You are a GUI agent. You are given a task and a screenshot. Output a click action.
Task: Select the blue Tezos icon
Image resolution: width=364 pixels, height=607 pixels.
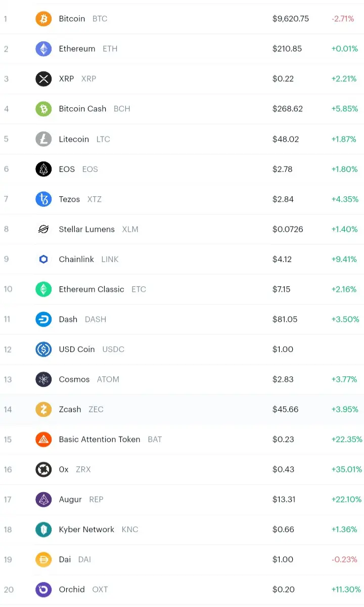43,199
